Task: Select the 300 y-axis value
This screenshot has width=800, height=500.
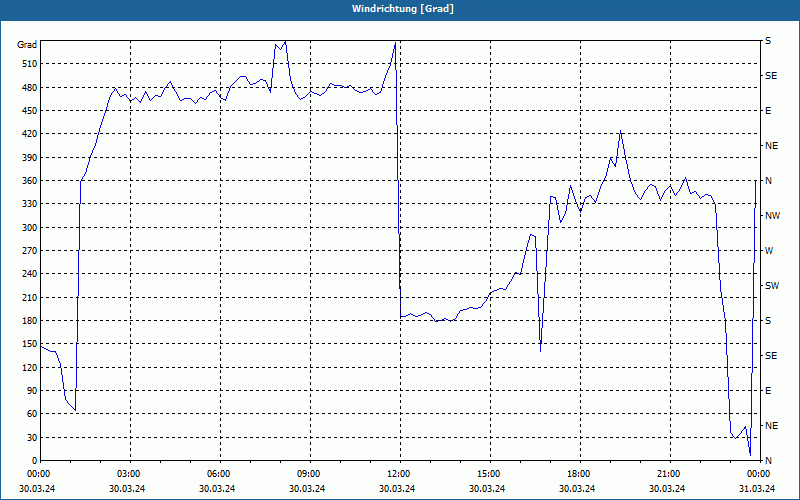Action: [30, 227]
